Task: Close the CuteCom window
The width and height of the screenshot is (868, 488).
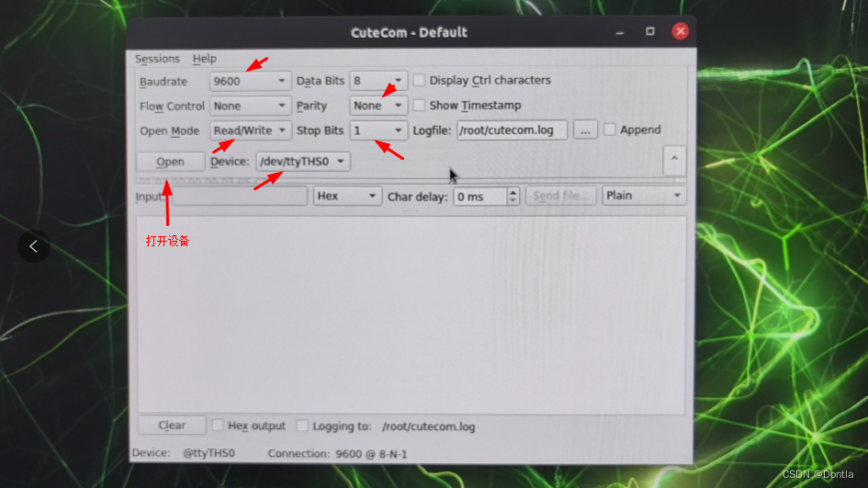Action: point(681,31)
